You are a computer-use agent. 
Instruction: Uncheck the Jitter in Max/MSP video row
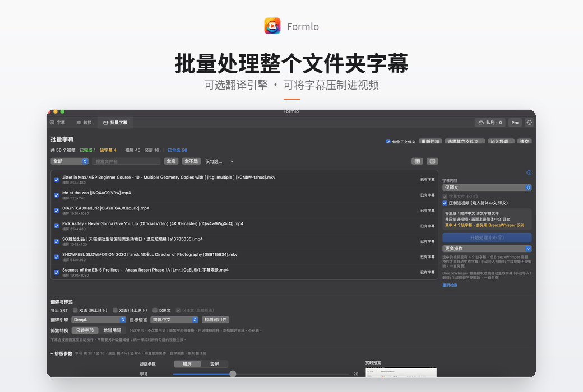pos(57,180)
